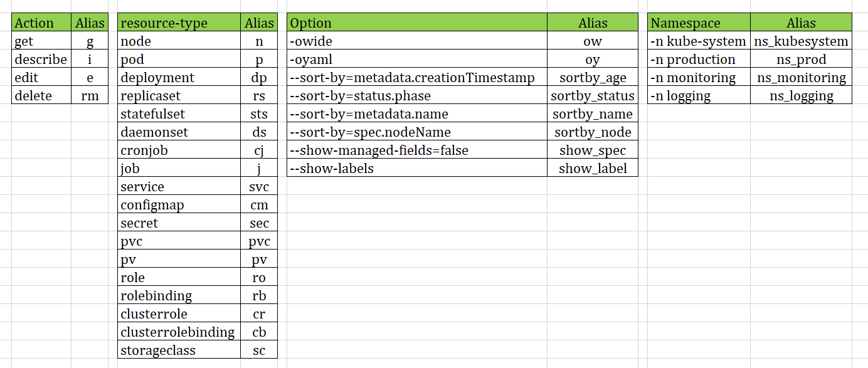Select the 'deployment' cell

(179, 78)
